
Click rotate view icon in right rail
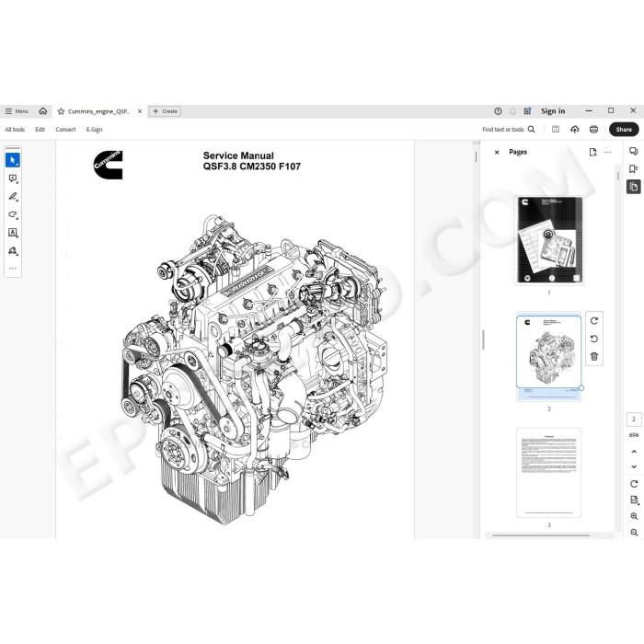tap(634, 484)
